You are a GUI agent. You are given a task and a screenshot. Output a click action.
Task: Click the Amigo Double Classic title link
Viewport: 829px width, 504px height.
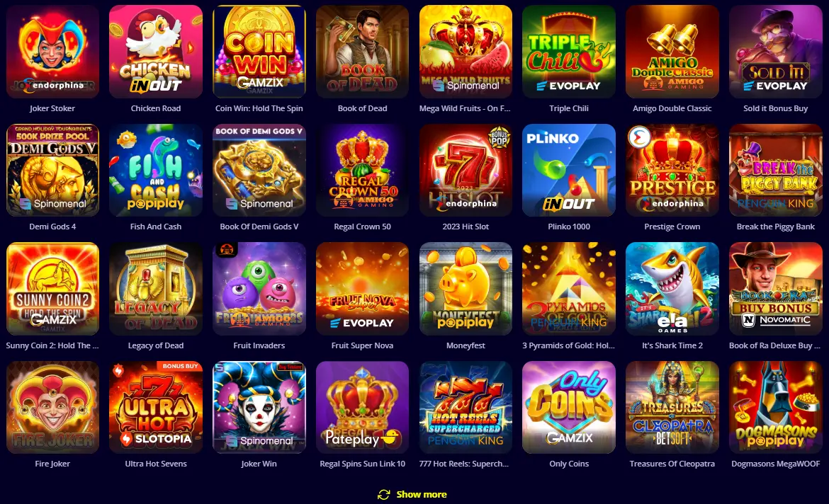coord(672,108)
